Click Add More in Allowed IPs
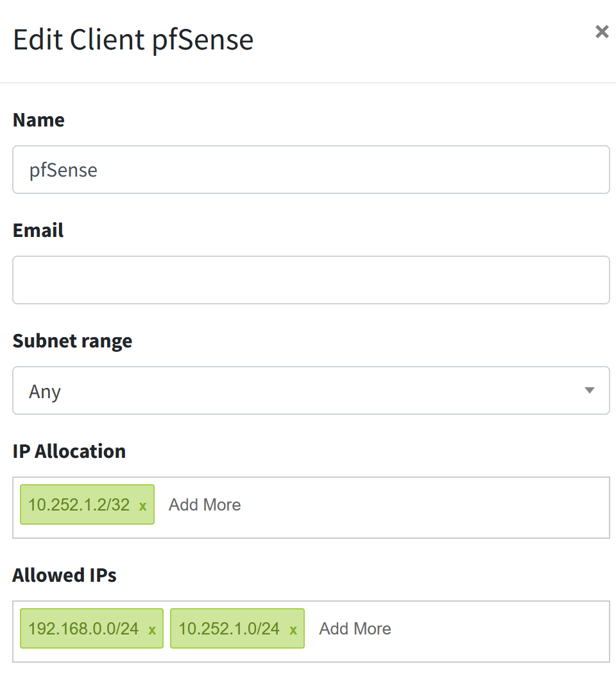 (x=355, y=629)
